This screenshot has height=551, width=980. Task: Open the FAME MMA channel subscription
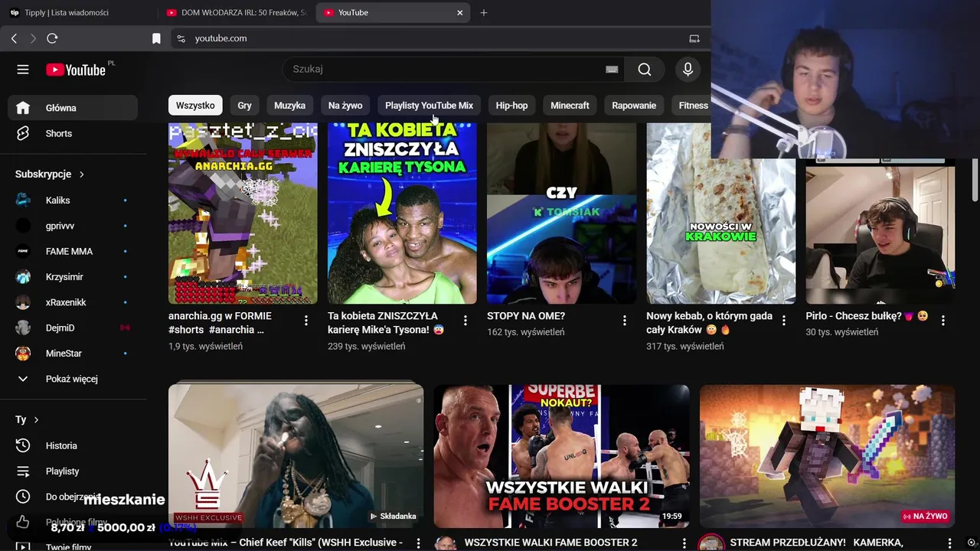point(73,251)
